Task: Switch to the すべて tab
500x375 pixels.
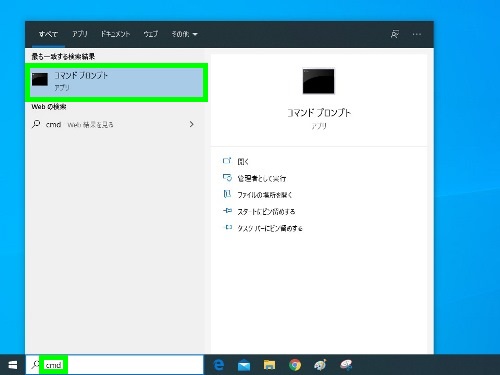Action: click(x=48, y=34)
